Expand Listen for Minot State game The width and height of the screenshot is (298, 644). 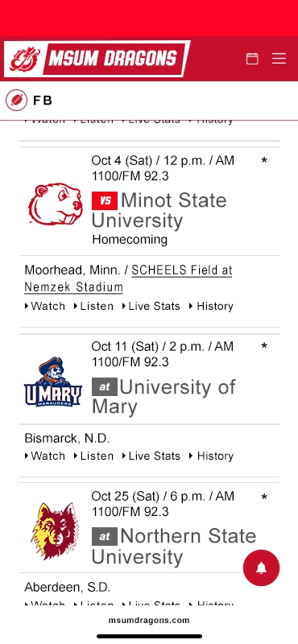(93, 306)
